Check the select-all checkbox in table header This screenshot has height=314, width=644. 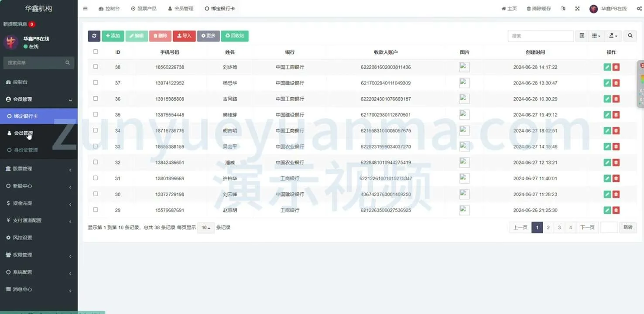96,52
